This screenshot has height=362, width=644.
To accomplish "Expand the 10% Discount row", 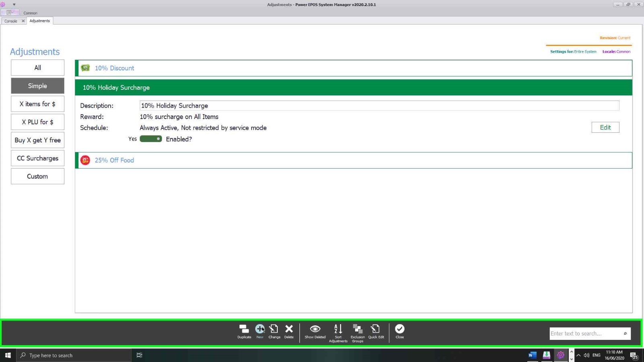I will click(353, 68).
